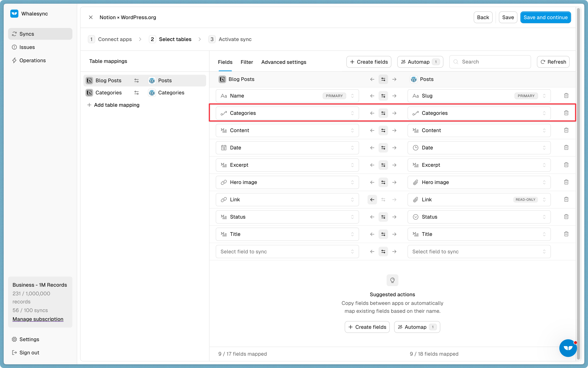The width and height of the screenshot is (588, 368).
Task: Open the Notion Date field dropdown
Action: pos(287,148)
